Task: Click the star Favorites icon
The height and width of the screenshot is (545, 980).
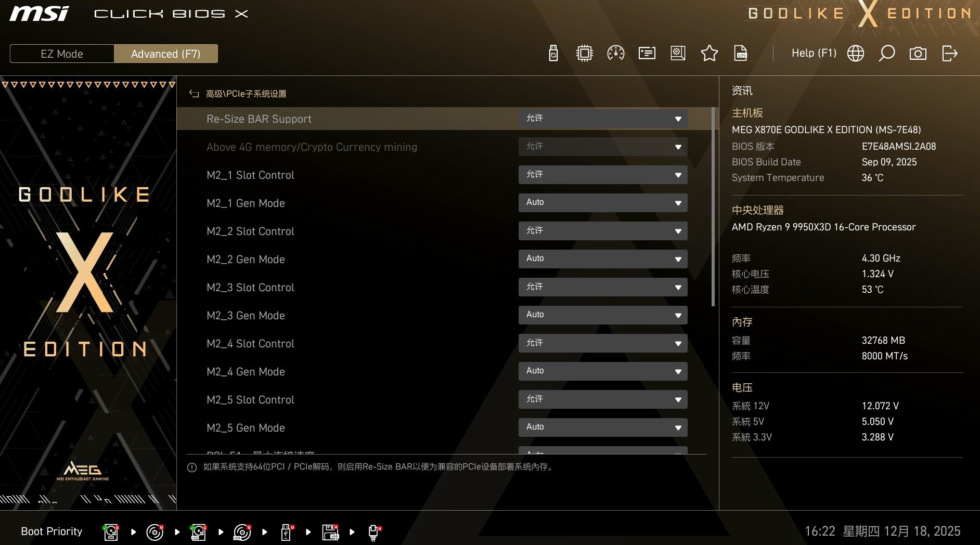Action: click(x=710, y=53)
